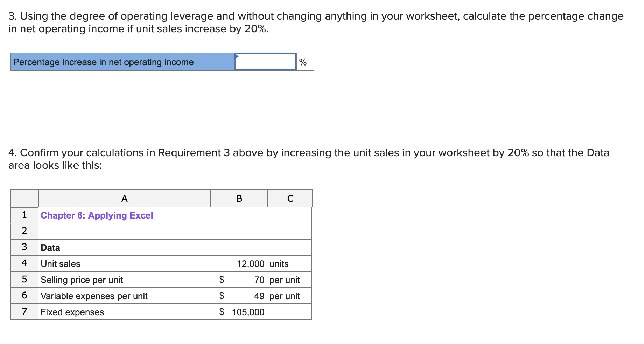The image size is (644, 344).
Task: Click column header A
Action: [x=125, y=198]
